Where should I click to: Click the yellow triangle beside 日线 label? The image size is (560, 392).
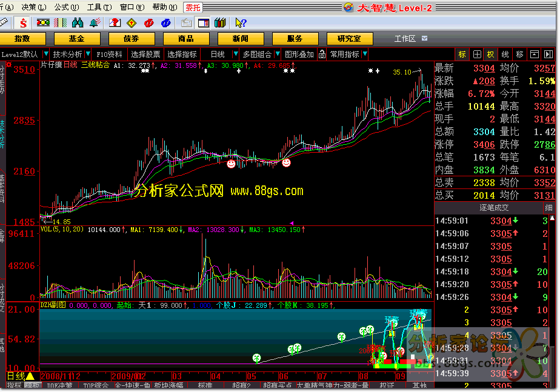30,376
